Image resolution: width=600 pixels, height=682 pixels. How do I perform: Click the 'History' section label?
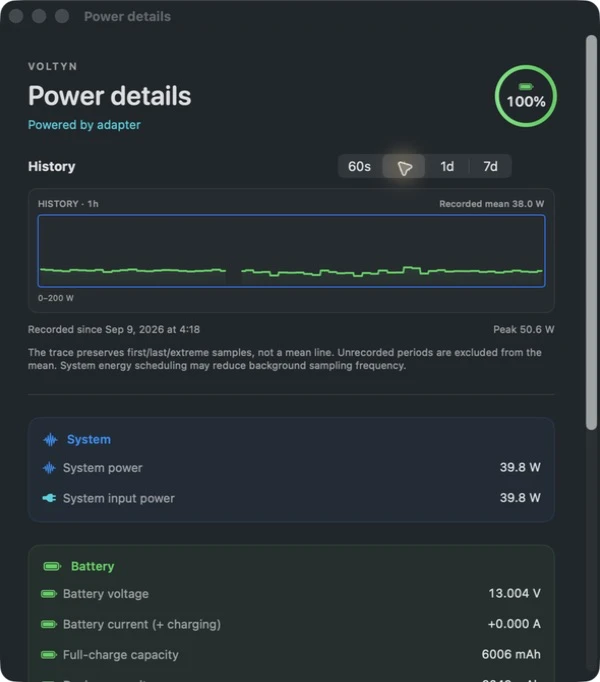(51, 166)
